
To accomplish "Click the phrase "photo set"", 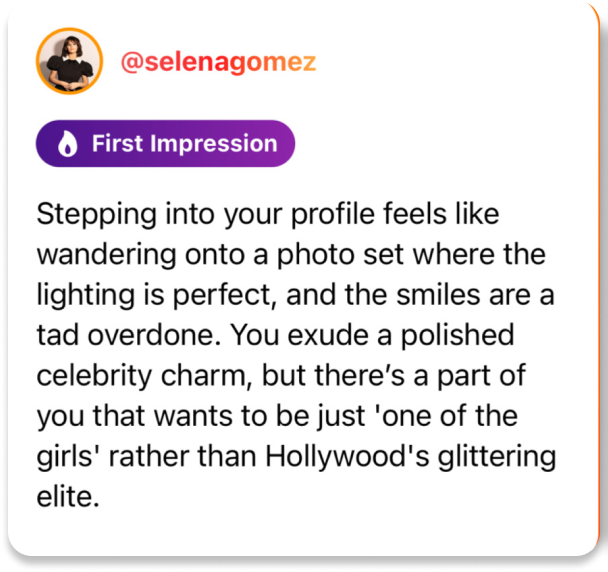I will (305, 253).
